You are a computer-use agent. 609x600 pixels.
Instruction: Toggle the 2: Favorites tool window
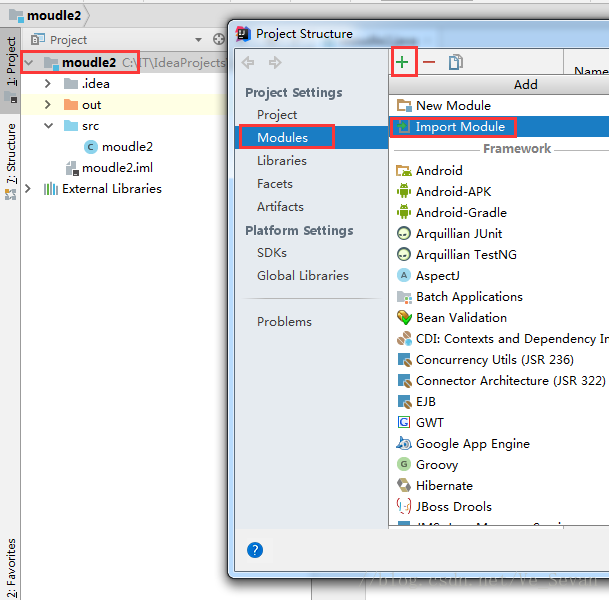tap(10, 567)
